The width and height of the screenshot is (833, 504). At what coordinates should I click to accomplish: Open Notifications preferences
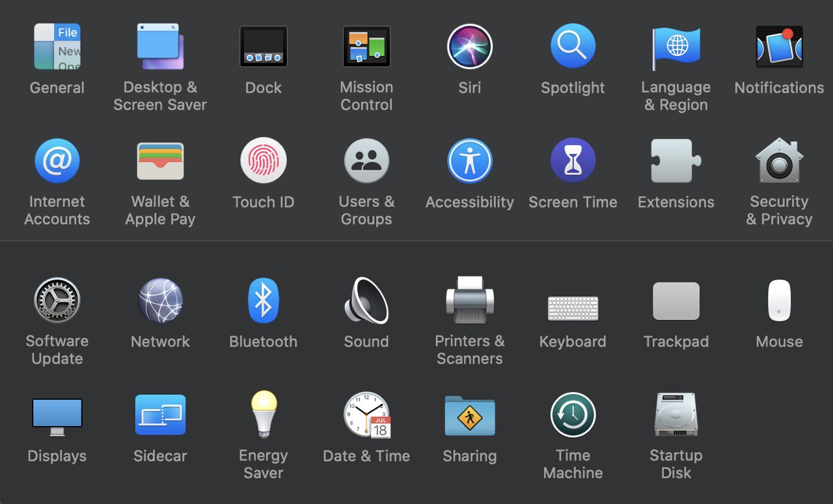click(779, 47)
